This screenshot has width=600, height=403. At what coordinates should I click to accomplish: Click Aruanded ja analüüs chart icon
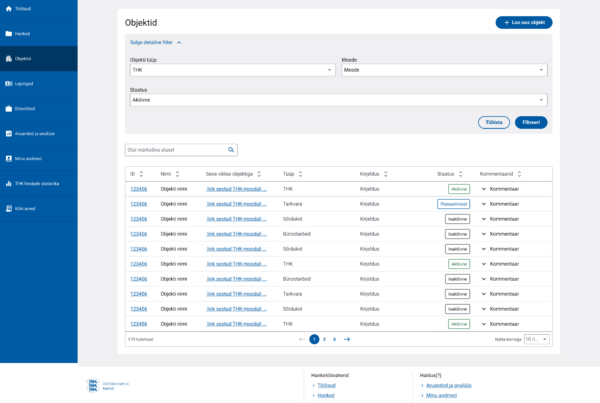tap(9, 133)
